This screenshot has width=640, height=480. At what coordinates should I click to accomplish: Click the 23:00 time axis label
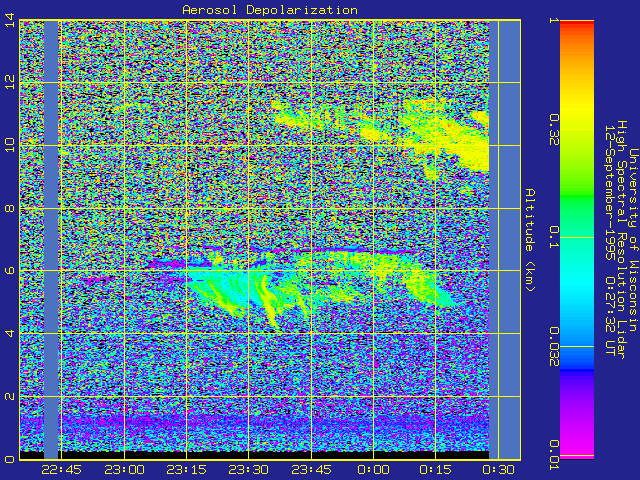(x=124, y=470)
